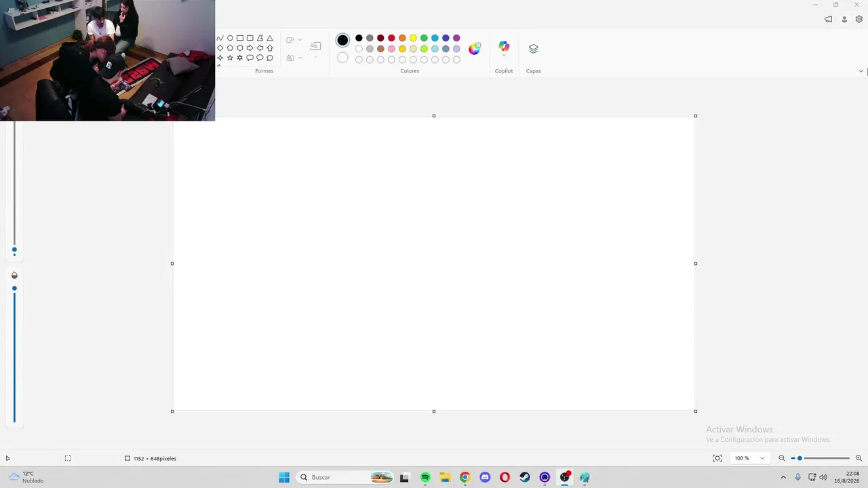The height and width of the screenshot is (488, 868).
Task: Select the hexagon shape
Action: [240, 48]
